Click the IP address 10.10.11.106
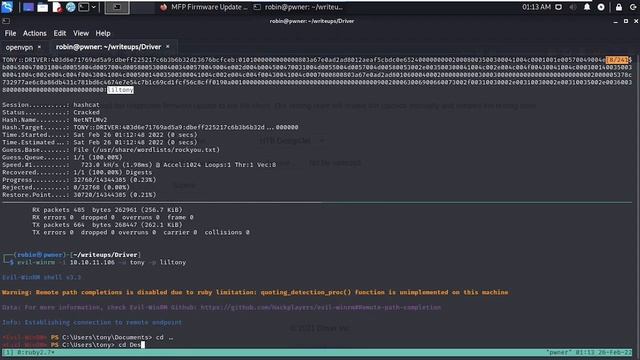This screenshot has height=360, width=640. pos(92,262)
